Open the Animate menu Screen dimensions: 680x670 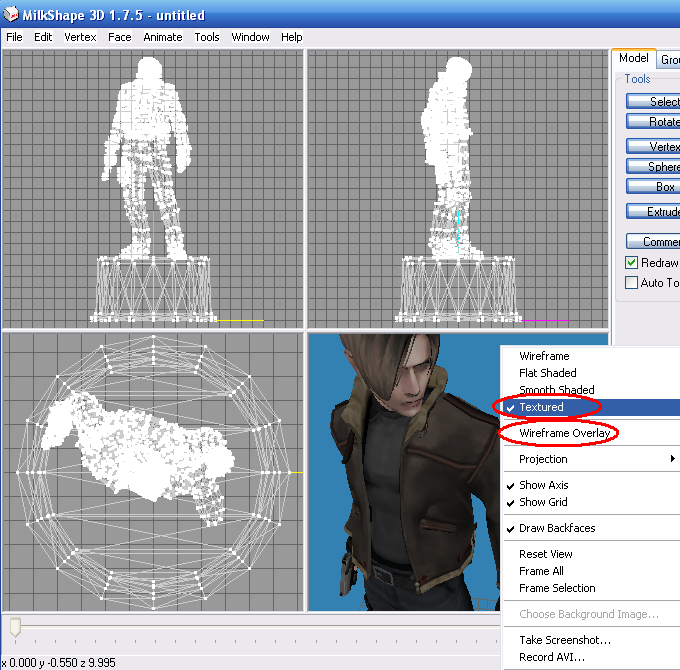click(x=162, y=37)
